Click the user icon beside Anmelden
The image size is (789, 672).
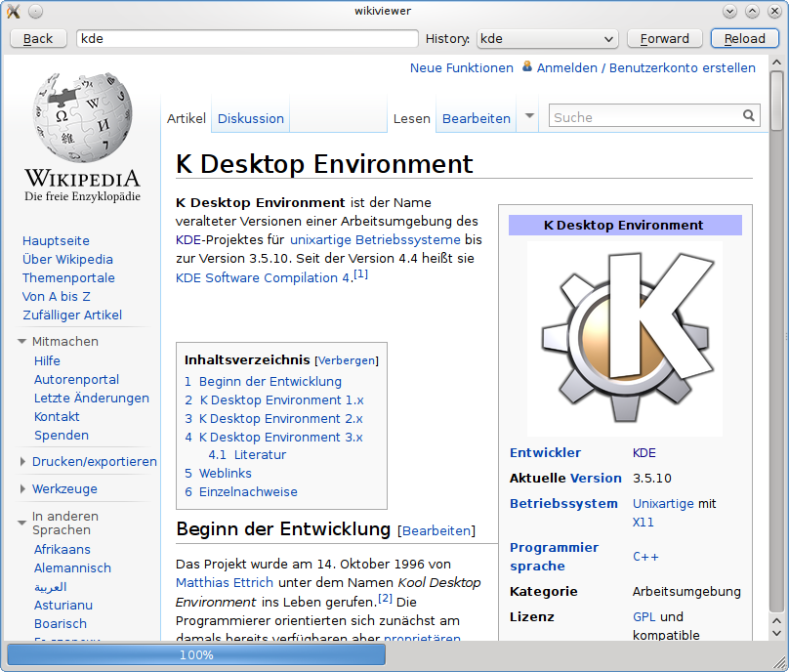(527, 66)
